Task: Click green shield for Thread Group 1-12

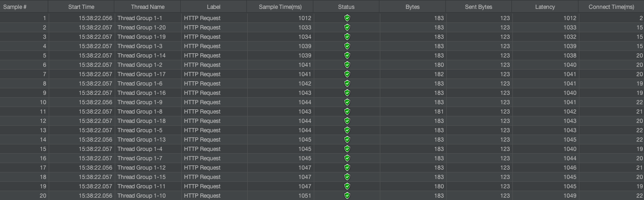Action: (347, 168)
